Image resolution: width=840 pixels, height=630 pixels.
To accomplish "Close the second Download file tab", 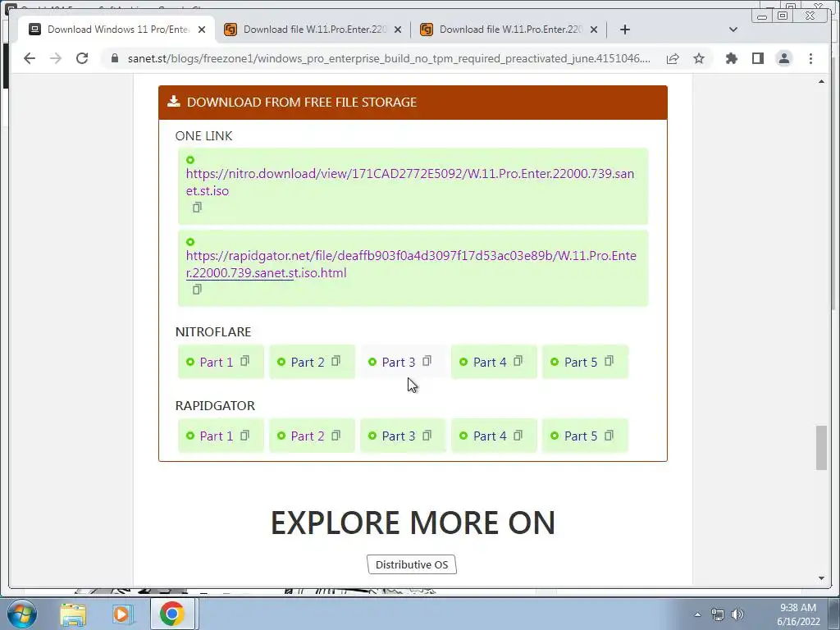I will tap(398, 30).
